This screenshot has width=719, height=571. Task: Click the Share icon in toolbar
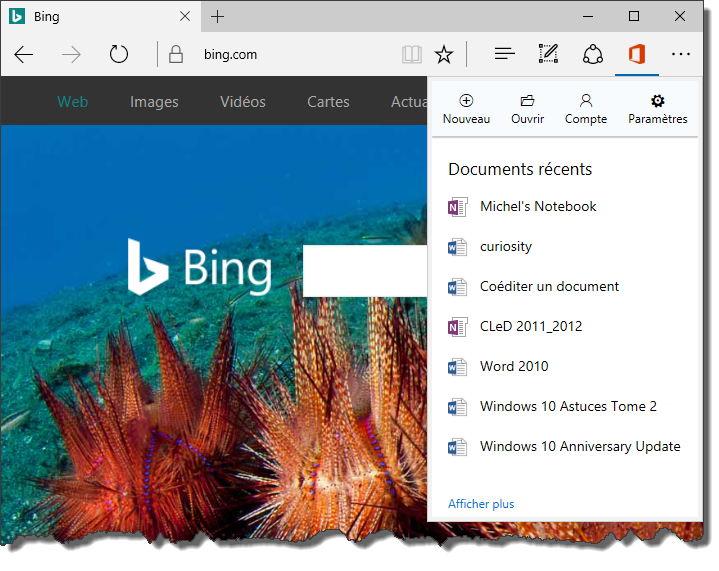pyautogui.click(x=593, y=54)
